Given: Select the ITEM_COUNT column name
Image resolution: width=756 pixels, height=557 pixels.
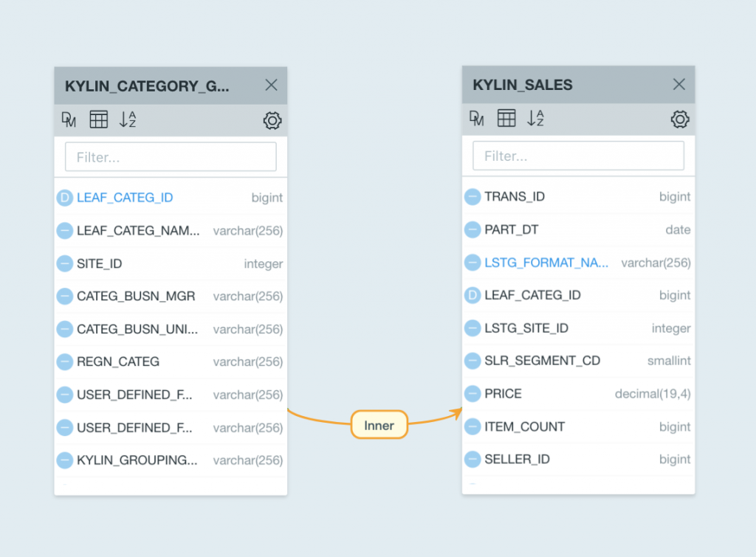Looking at the screenshot, I should [525, 426].
